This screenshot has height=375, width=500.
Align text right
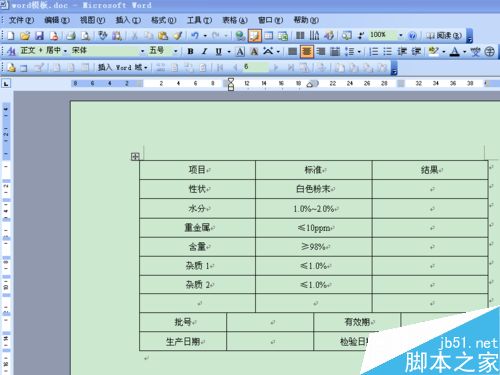click(x=321, y=51)
